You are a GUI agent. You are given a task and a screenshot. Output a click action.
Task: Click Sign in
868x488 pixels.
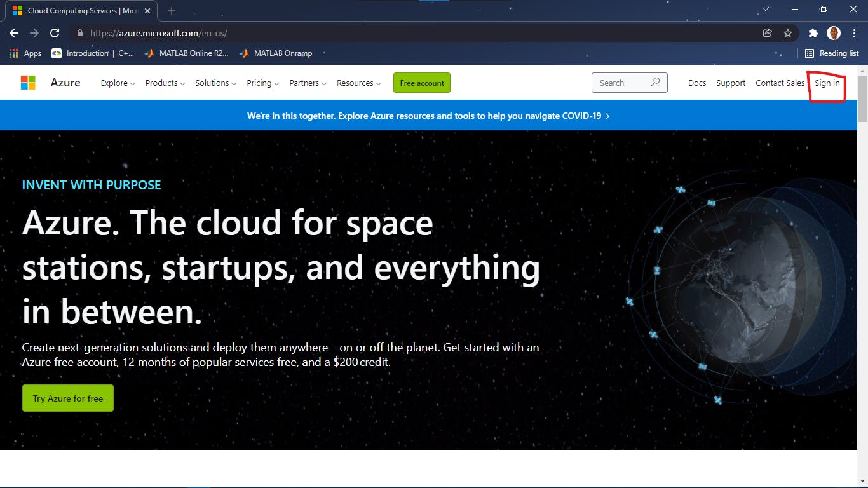click(x=827, y=83)
